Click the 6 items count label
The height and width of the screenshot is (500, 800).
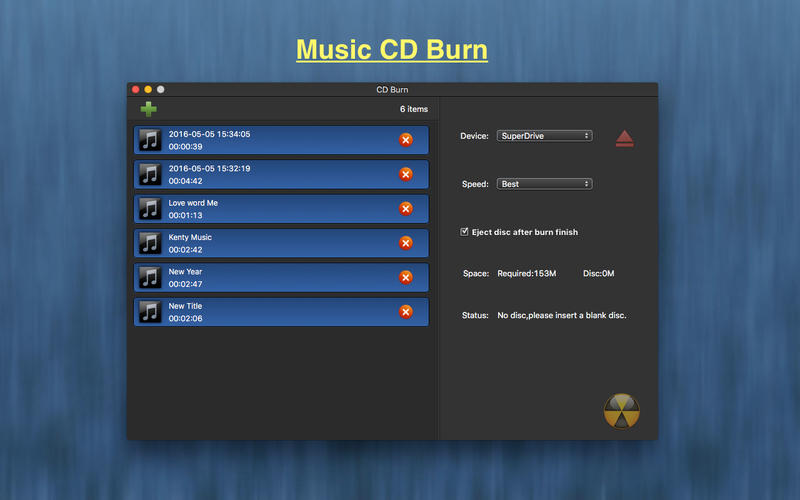coord(414,109)
